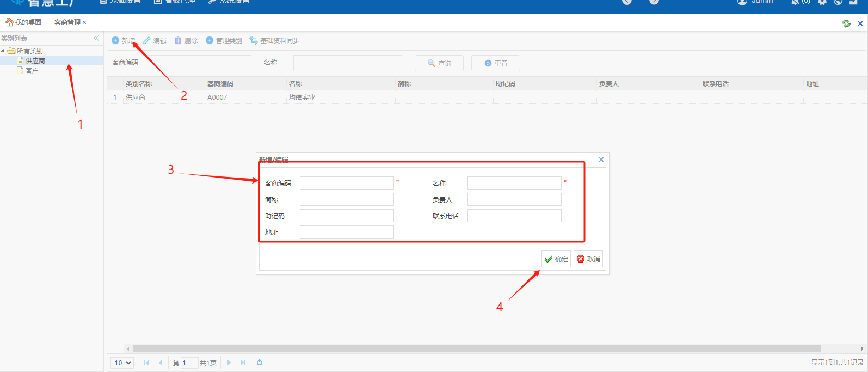Click the green refresh icon in tab bar
868x372 pixels.
[846, 23]
